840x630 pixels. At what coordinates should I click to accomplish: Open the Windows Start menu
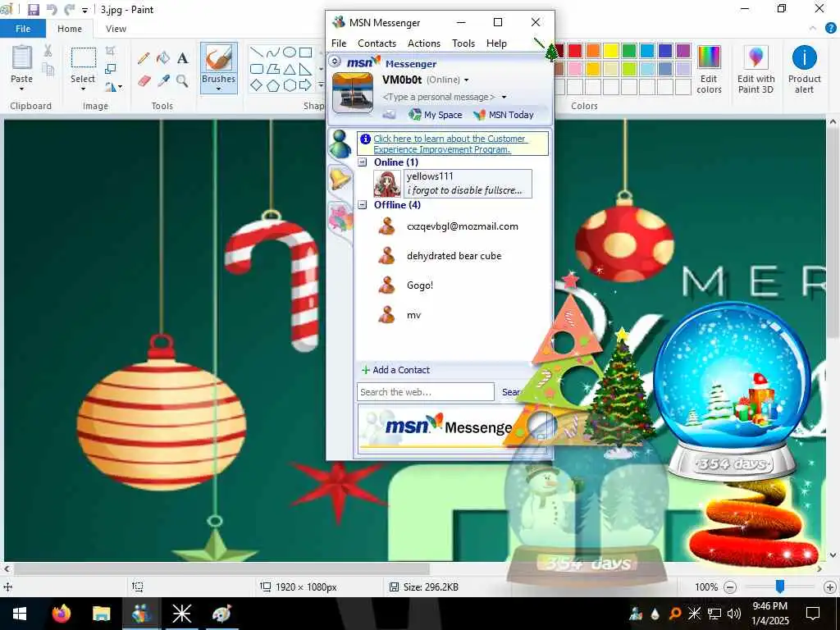(20, 614)
